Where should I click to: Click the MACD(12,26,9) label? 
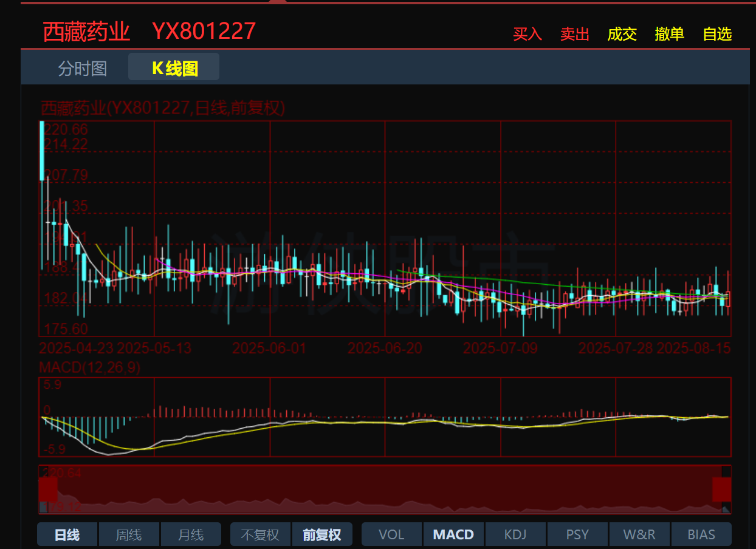(89, 367)
